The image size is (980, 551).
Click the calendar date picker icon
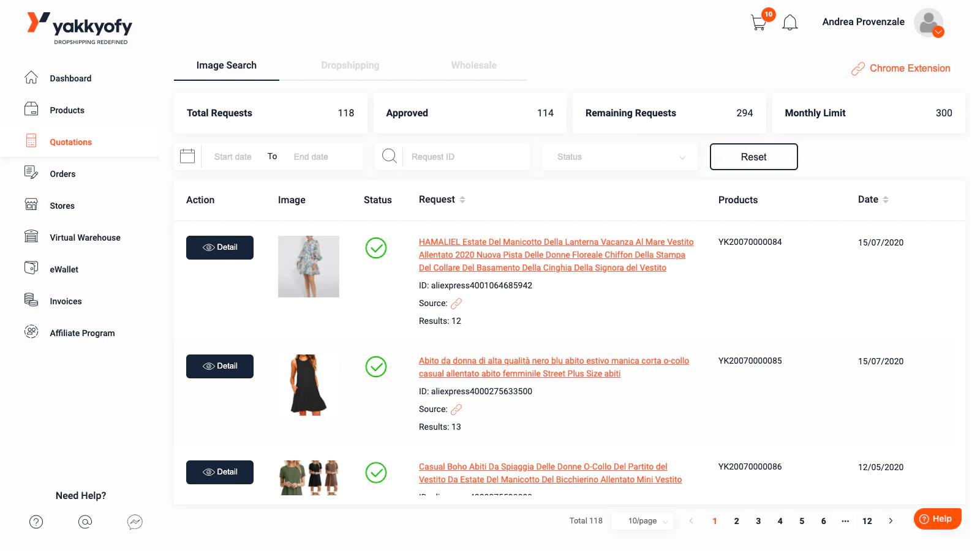(187, 157)
